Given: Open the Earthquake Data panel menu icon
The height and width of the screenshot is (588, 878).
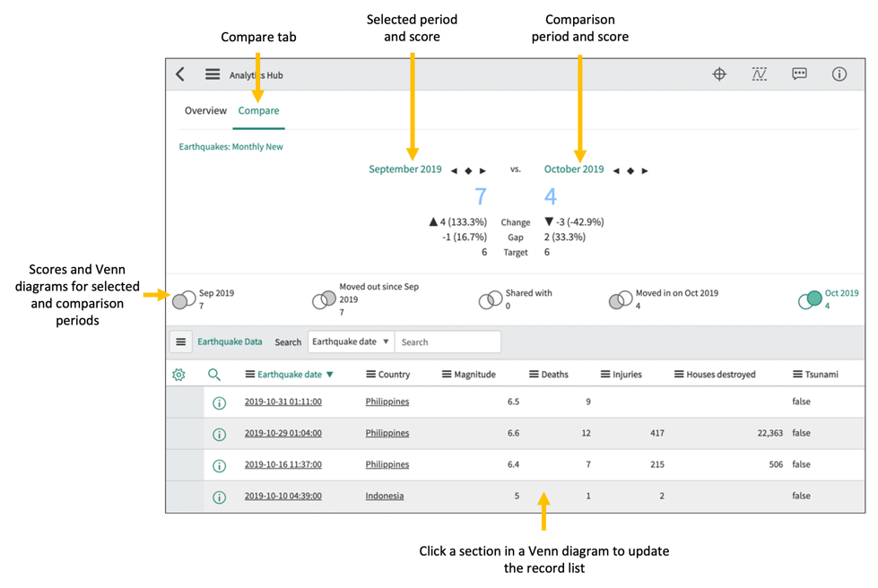Looking at the screenshot, I should [182, 342].
